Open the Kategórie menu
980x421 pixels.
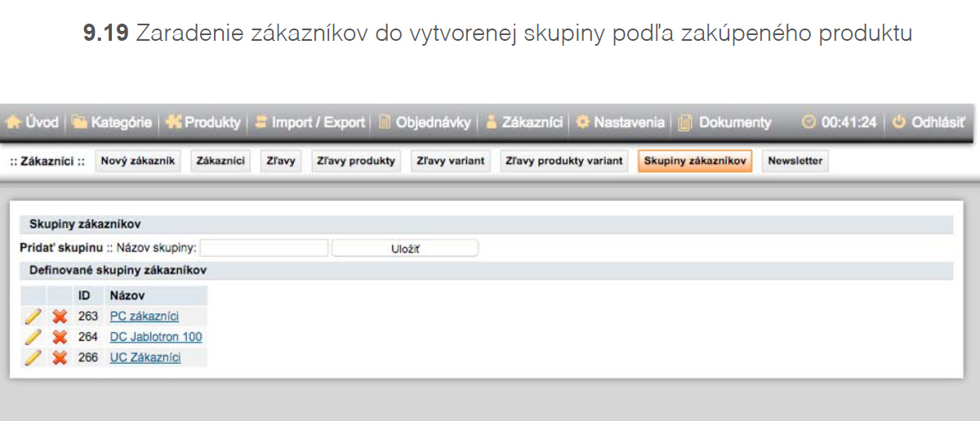(x=112, y=122)
